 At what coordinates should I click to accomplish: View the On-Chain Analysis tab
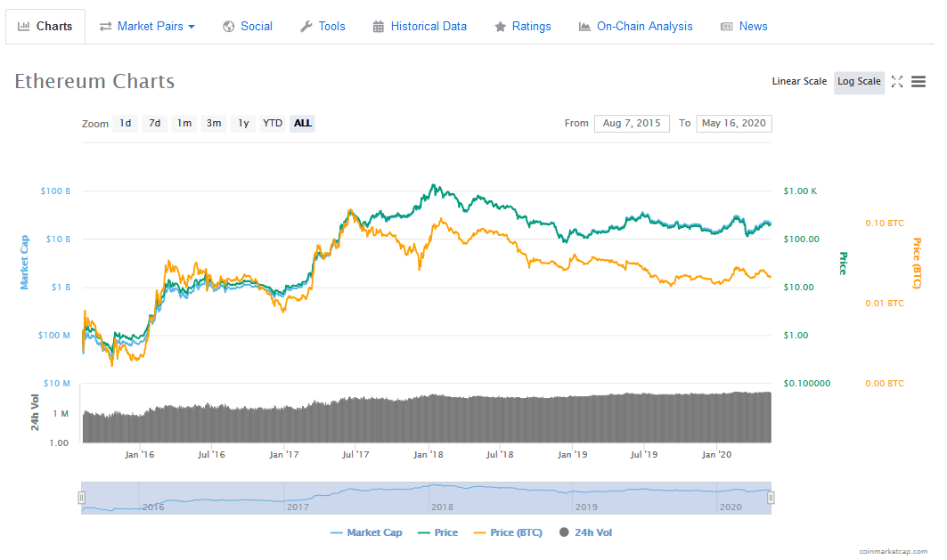pos(635,27)
